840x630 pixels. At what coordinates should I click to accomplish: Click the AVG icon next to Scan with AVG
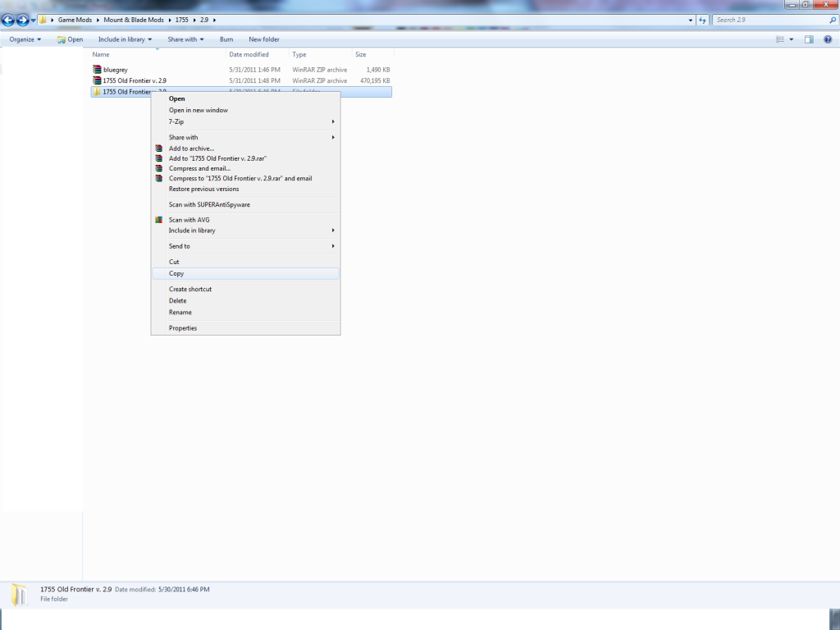tap(159, 220)
